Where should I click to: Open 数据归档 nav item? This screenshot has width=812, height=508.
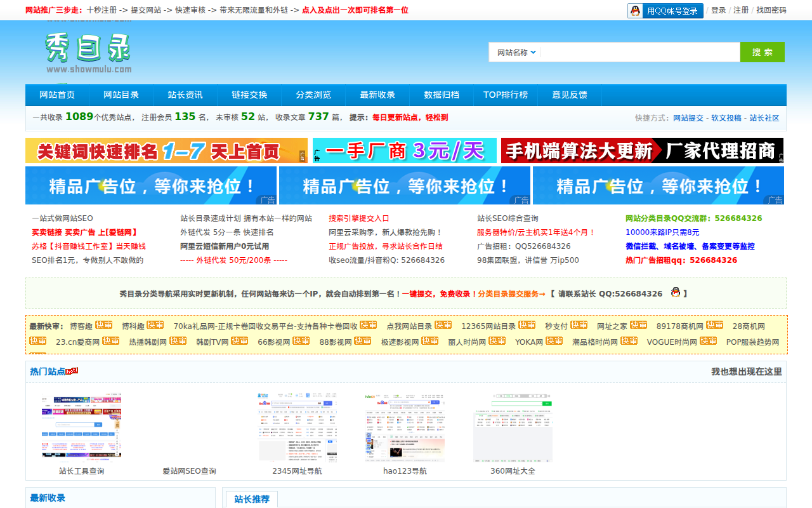click(442, 95)
